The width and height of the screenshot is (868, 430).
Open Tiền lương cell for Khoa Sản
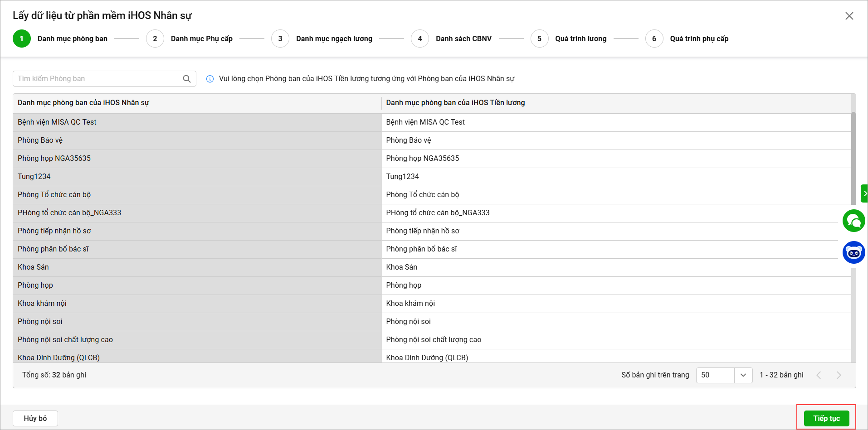click(616, 267)
